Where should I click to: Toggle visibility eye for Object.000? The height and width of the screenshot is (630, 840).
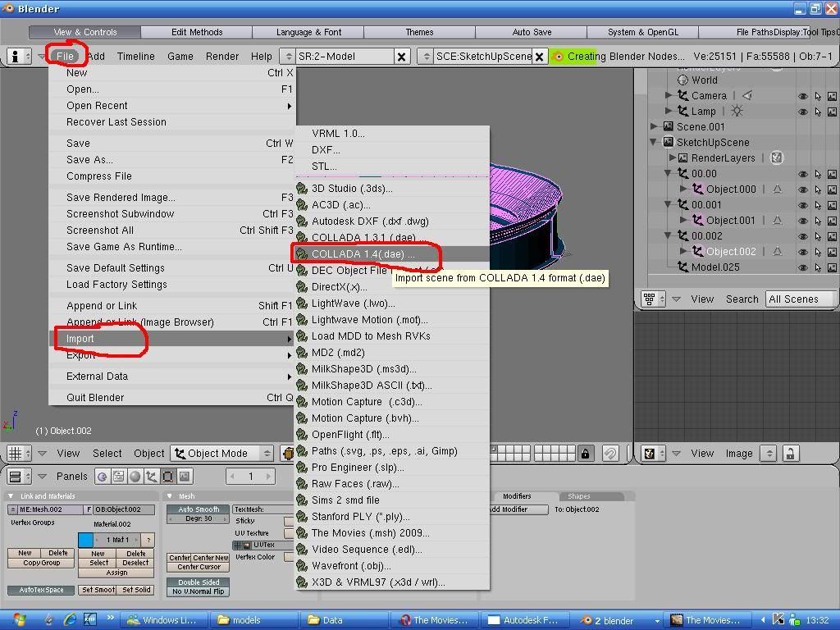803,189
